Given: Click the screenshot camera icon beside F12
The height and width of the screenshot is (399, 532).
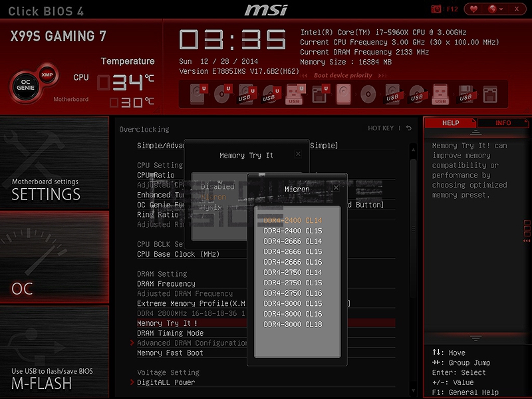Looking at the screenshot, I should 436,9.
